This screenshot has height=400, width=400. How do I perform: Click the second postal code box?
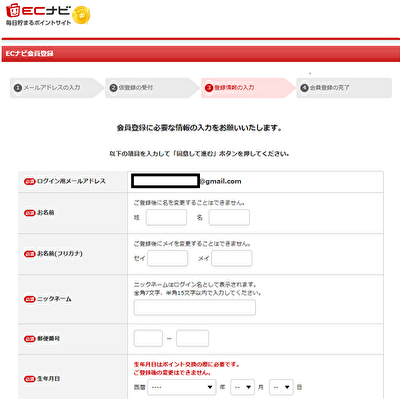click(192, 339)
